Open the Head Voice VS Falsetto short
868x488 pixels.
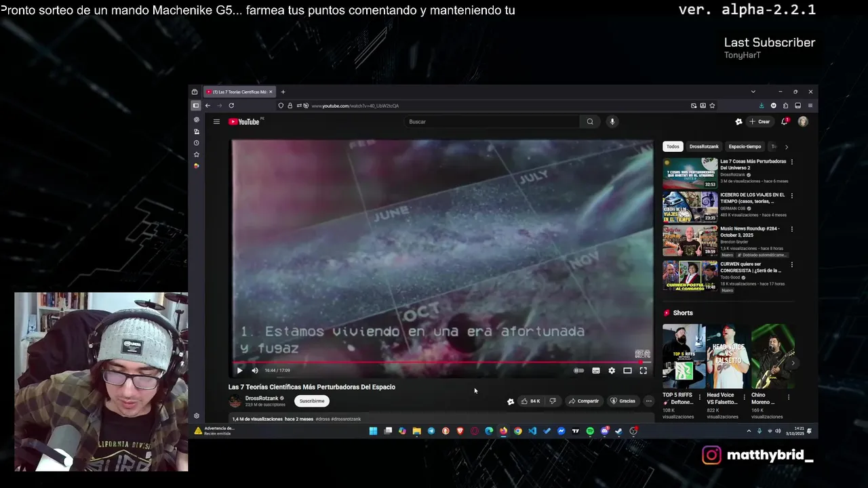pyautogui.click(x=728, y=357)
